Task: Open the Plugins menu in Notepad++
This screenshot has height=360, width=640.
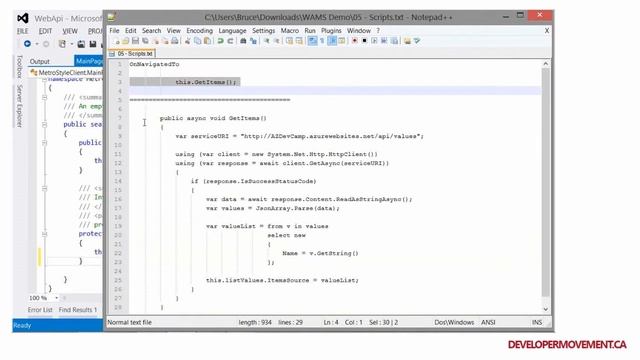Action: 331,31
